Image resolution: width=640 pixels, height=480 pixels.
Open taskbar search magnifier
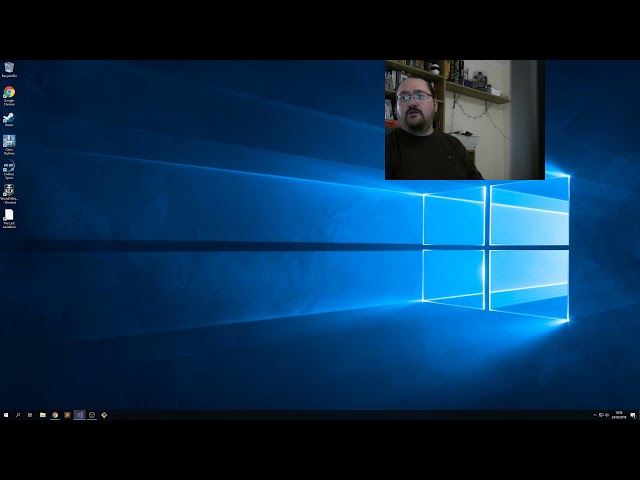click(18, 415)
